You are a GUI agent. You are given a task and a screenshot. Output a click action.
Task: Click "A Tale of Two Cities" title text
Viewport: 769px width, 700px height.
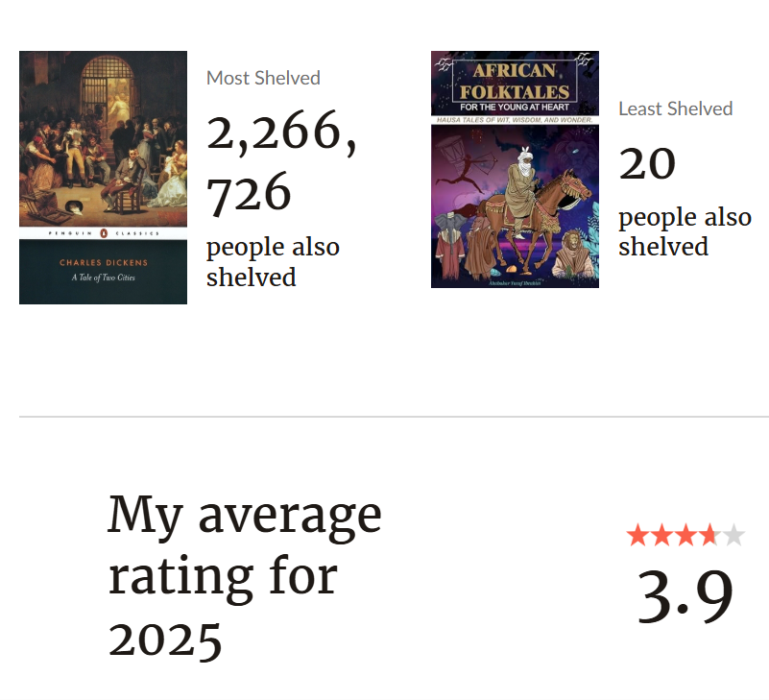coord(103,279)
